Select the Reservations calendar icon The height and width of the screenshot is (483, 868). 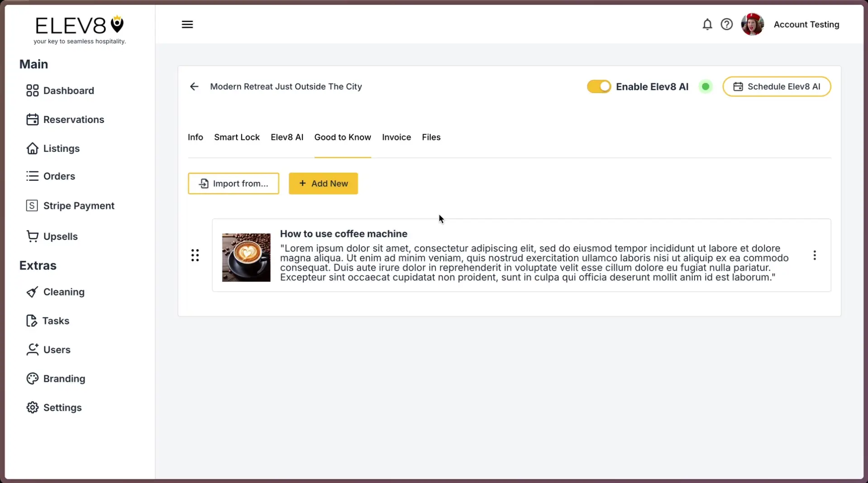click(32, 119)
